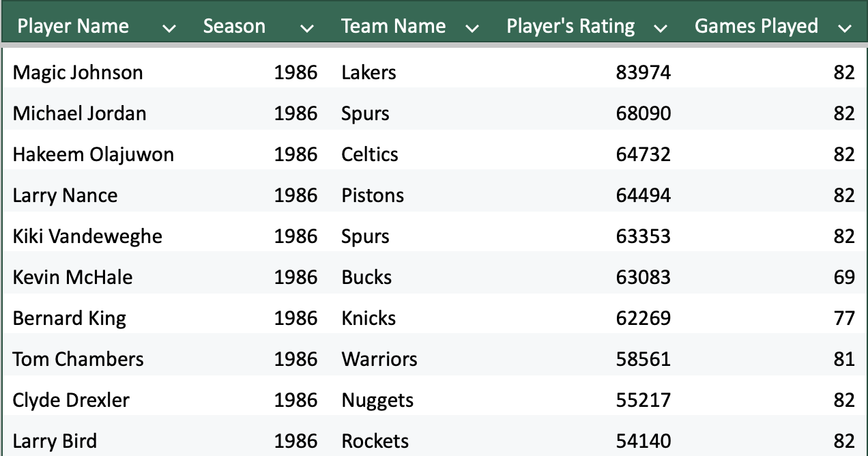868x456 pixels.
Task: Select Larry Bird's team cell showing Rockets
Action: click(x=374, y=441)
